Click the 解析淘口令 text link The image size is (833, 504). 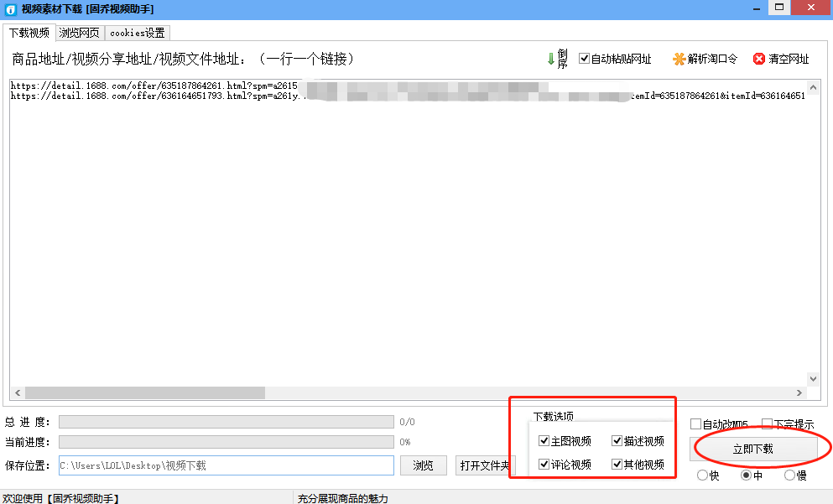tap(712, 59)
